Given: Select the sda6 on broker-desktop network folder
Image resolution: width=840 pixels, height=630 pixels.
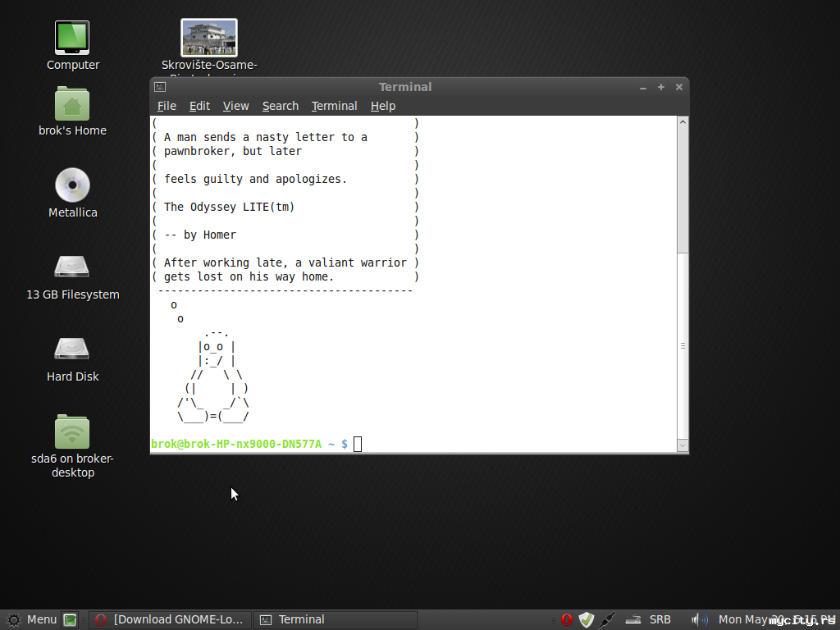Looking at the screenshot, I should [72, 431].
